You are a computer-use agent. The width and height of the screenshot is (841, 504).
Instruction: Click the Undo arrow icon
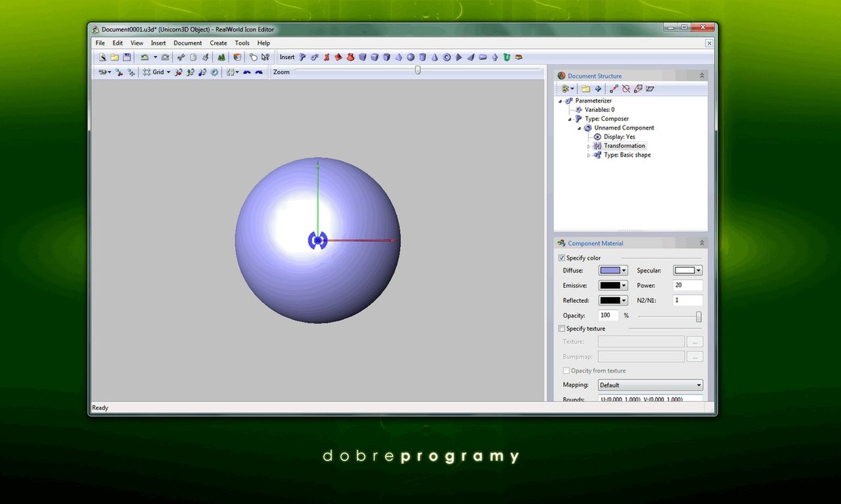coord(145,57)
